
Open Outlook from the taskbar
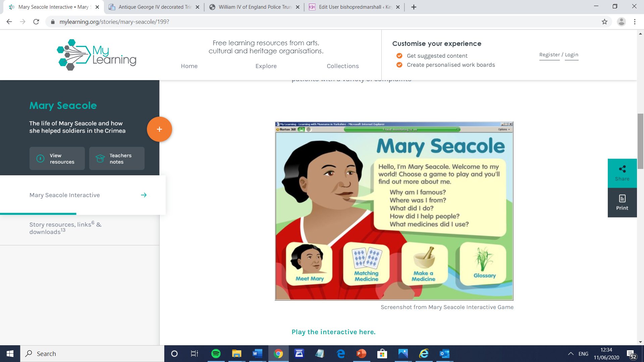point(444,354)
